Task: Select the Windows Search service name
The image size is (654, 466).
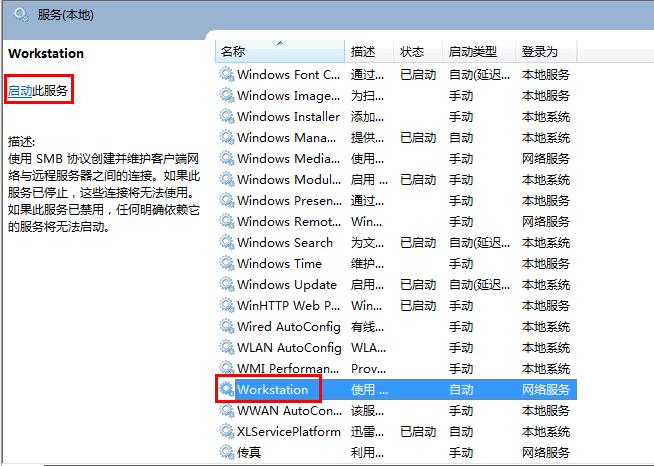Action: pyautogui.click(x=285, y=242)
